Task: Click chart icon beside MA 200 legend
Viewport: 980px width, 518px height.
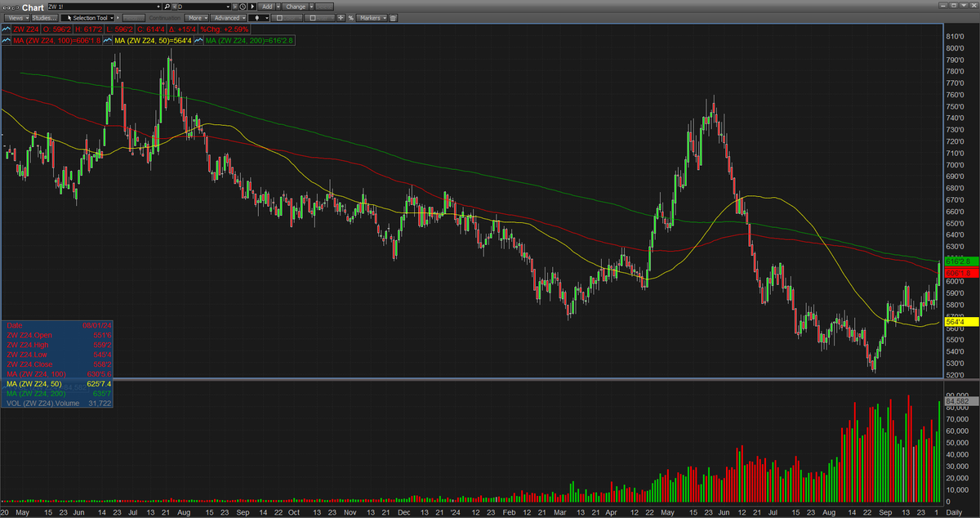Action: click(x=198, y=41)
